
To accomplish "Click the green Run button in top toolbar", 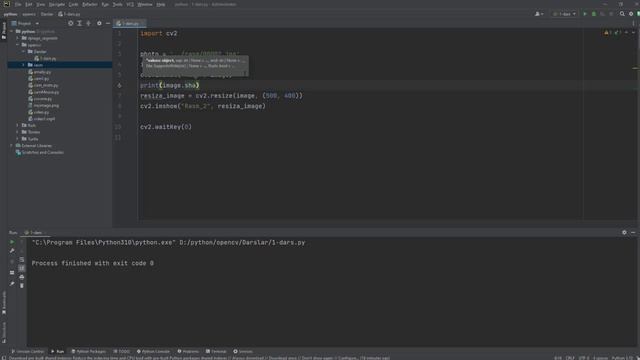I will [x=585, y=14].
